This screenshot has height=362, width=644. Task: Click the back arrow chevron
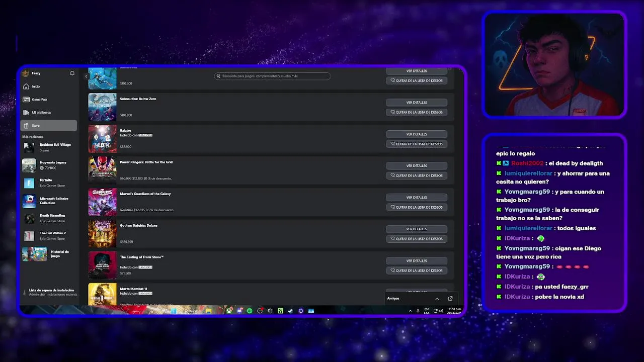[x=86, y=76]
